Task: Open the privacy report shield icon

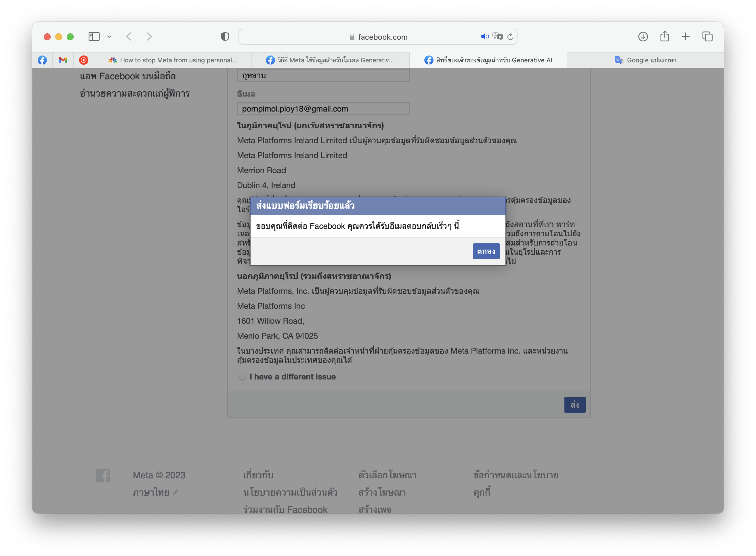Action: click(x=225, y=36)
